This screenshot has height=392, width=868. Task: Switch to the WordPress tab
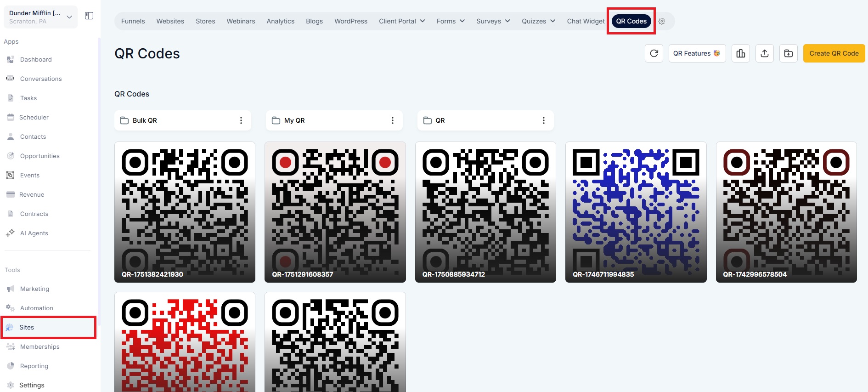(351, 21)
